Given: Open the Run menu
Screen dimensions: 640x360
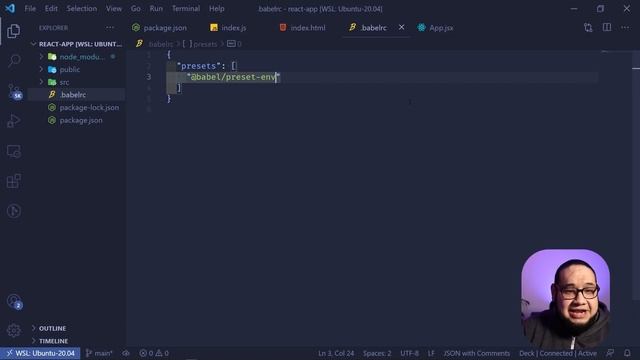Looking at the screenshot, I should [x=156, y=9].
